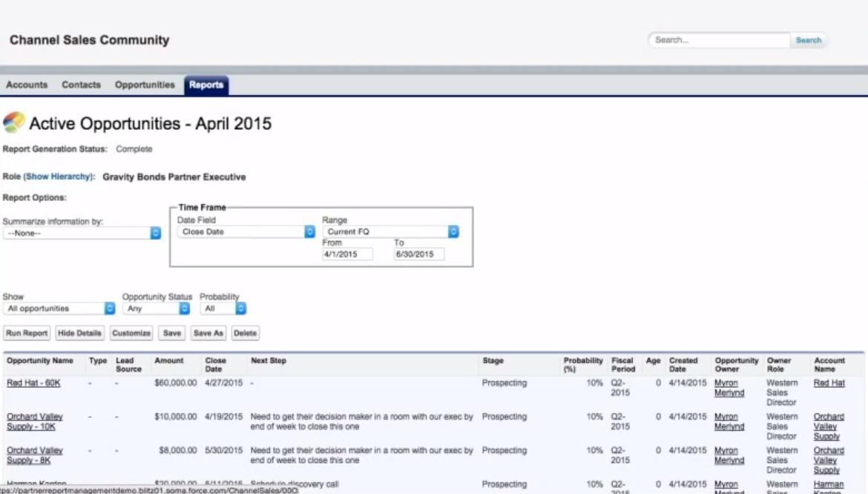
Task: Sort by the Type column header
Action: point(97,360)
